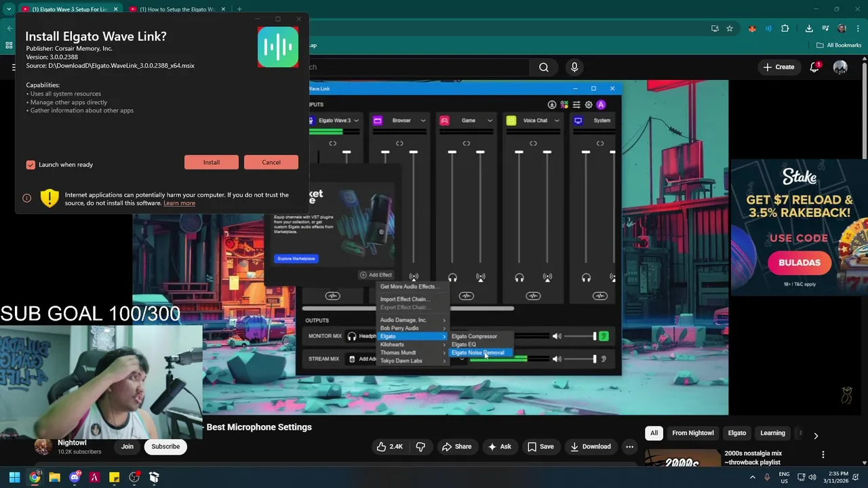Screen dimensions: 868x488
Task: Expand the Voice Chat channel dropdown arrow
Action: point(557,121)
